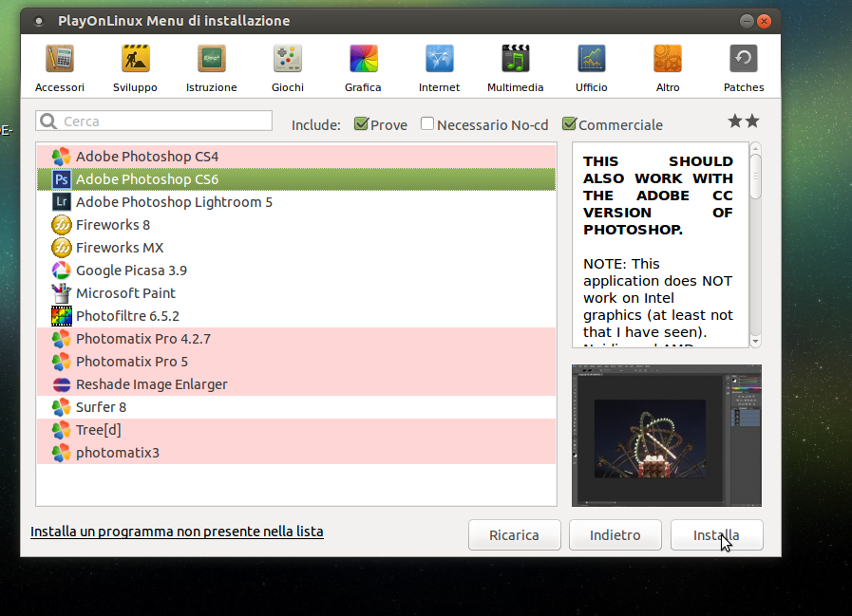Select 'Tree[d]' entry text

click(x=99, y=430)
